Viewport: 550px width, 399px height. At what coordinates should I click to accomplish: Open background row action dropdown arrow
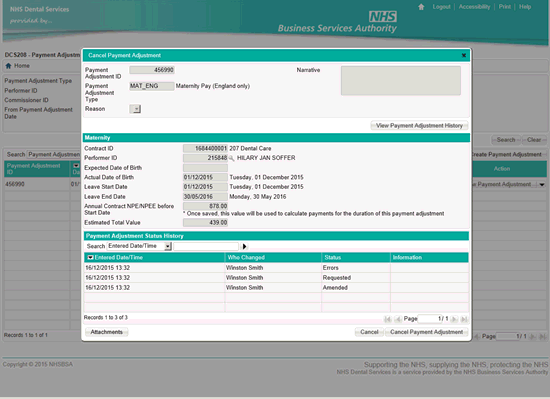click(542, 184)
